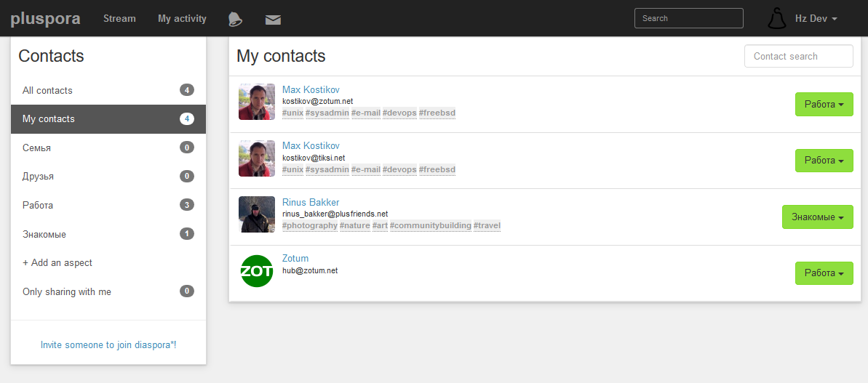Open the notifications bell icon
The width and height of the screenshot is (868, 383).
pos(235,19)
